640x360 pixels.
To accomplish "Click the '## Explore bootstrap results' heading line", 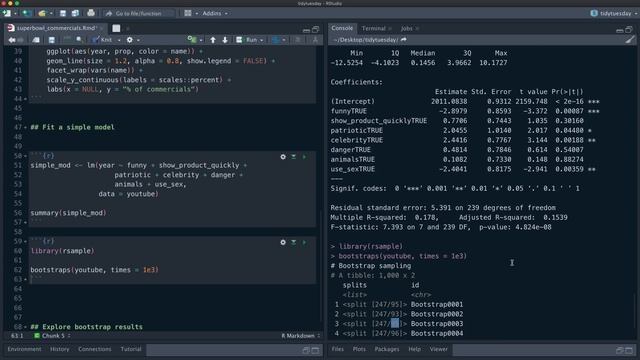I will coord(87,327).
